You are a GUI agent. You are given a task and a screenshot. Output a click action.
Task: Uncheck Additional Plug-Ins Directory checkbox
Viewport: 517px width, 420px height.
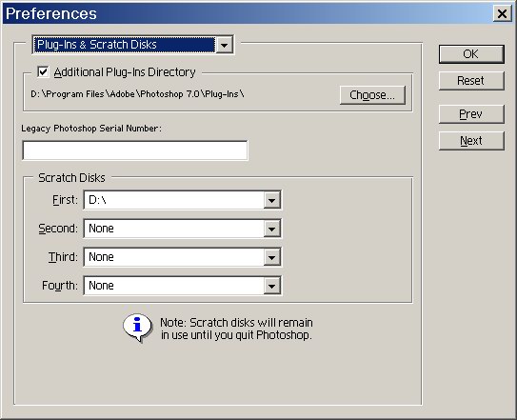(x=43, y=72)
